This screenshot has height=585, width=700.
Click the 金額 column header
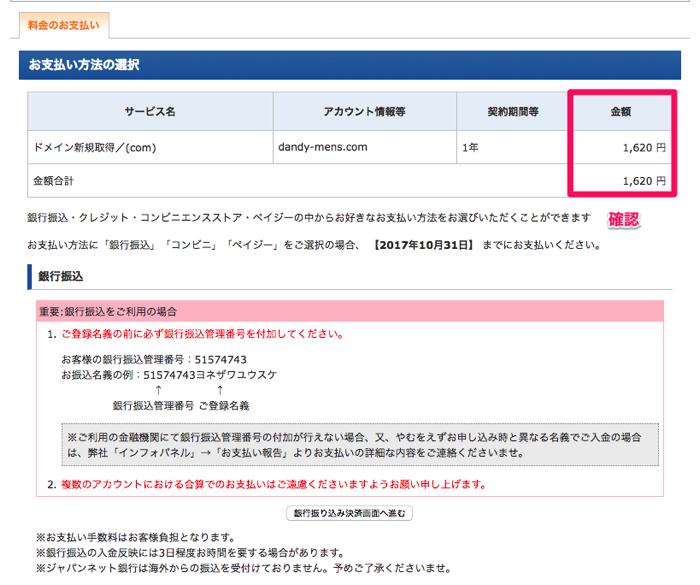(621, 112)
